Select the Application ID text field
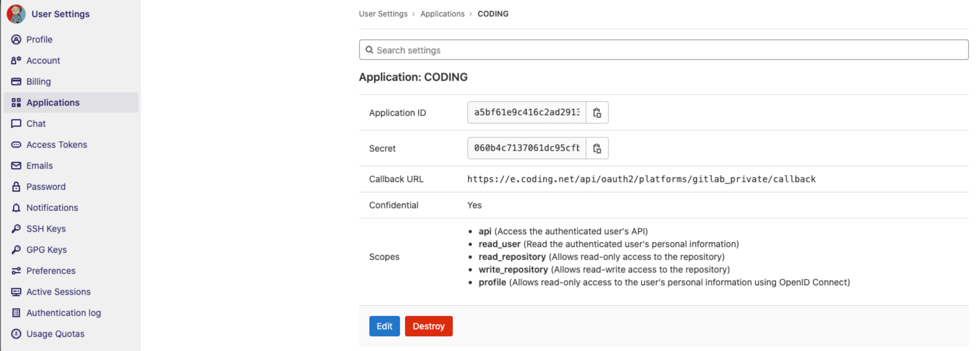This screenshot has width=980, height=351. pyautogui.click(x=526, y=112)
